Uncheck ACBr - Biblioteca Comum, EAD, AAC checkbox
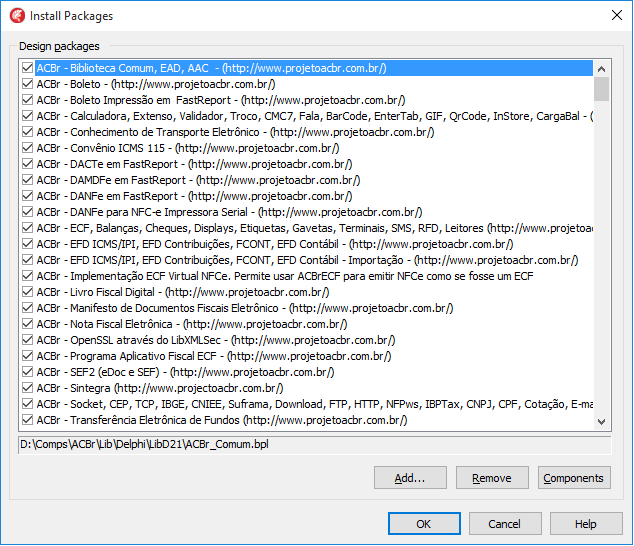 [x=27, y=68]
